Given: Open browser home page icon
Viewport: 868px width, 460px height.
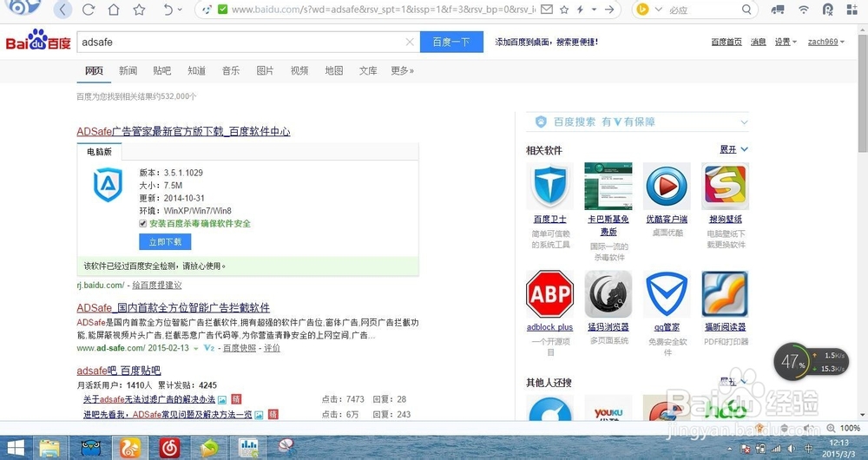Looking at the screenshot, I should click(x=114, y=10).
